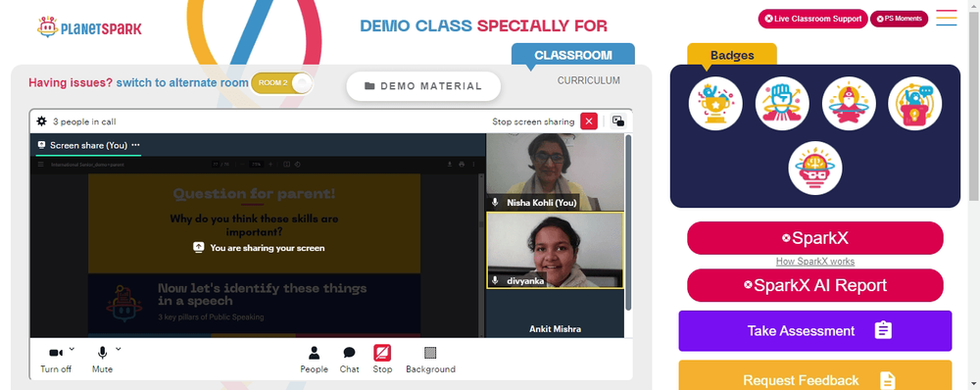Award the trophy with star badge
Screen dimensions: 980x390
[715, 104]
